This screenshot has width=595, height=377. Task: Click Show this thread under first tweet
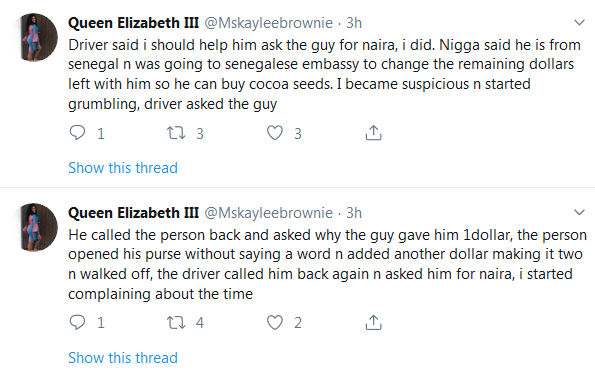pyautogui.click(x=123, y=168)
